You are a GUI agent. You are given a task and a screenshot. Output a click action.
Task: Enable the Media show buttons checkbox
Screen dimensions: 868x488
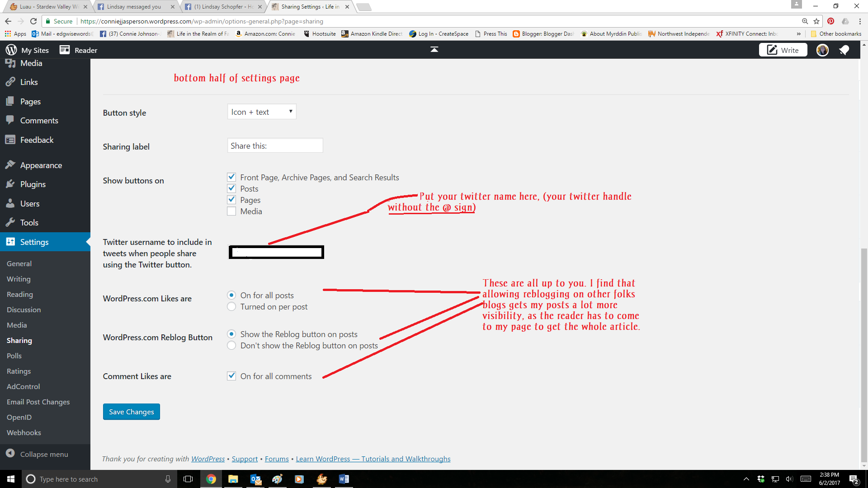coord(231,211)
